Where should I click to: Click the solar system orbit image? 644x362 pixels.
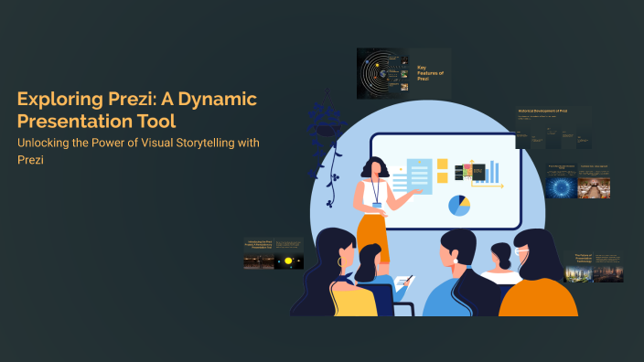coord(382,73)
